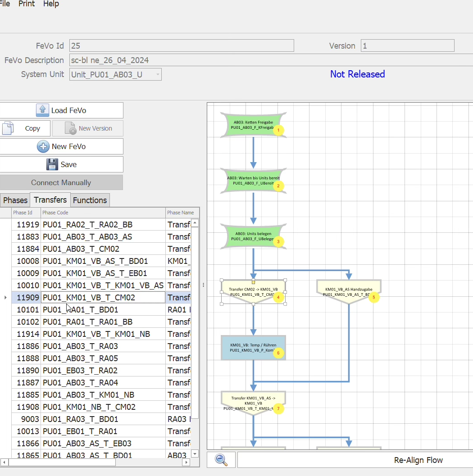
Task: Select flow node AB03: Warten bis Units bereit
Action: [x=253, y=181]
